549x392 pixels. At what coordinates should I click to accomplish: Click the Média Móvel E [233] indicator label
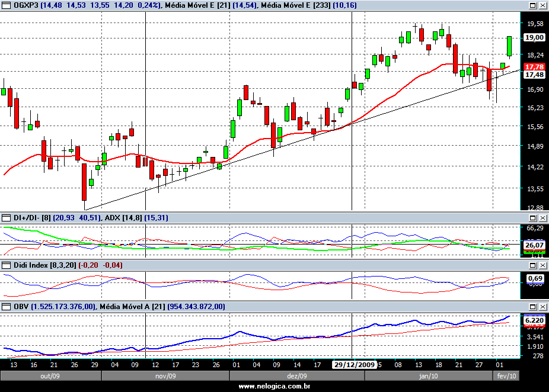(296, 5)
